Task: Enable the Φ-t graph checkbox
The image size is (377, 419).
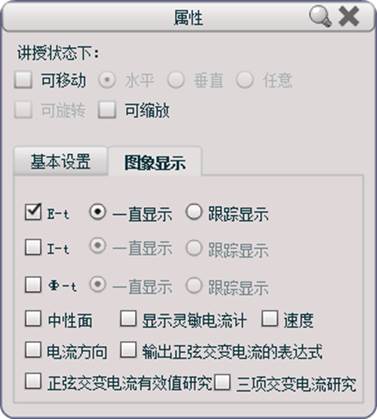Action: (33, 285)
